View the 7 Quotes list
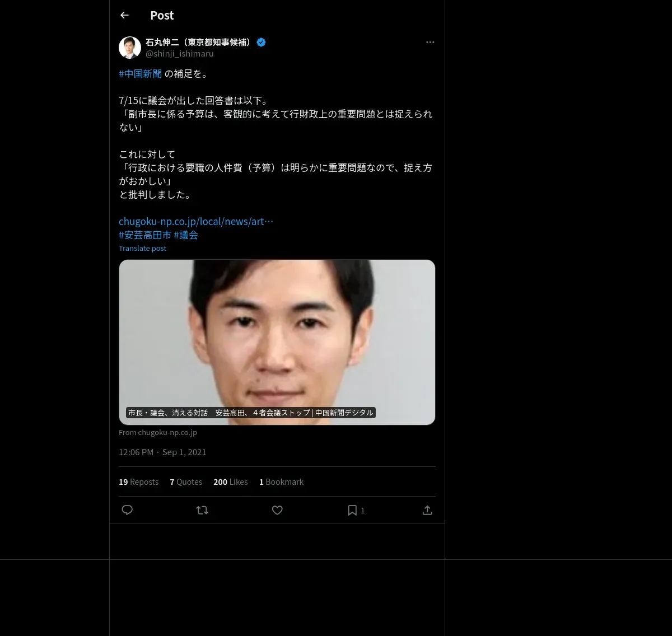 (x=186, y=481)
